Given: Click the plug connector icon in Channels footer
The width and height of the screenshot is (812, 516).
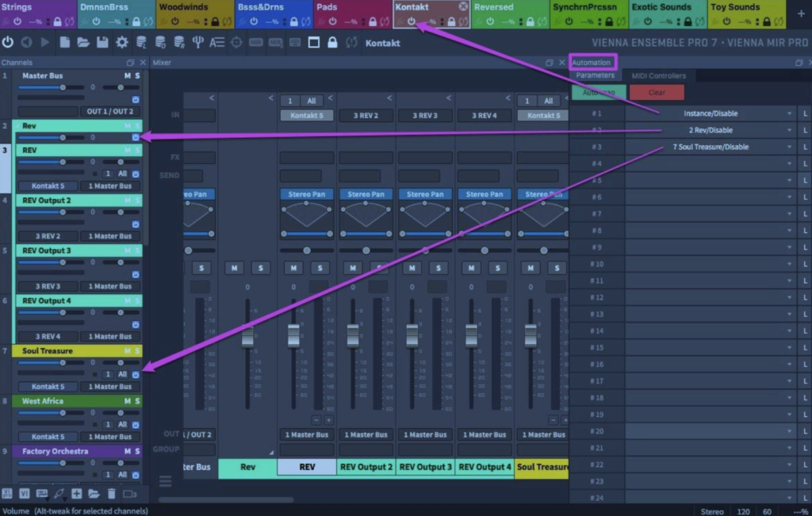Looking at the screenshot, I should click(x=59, y=494).
